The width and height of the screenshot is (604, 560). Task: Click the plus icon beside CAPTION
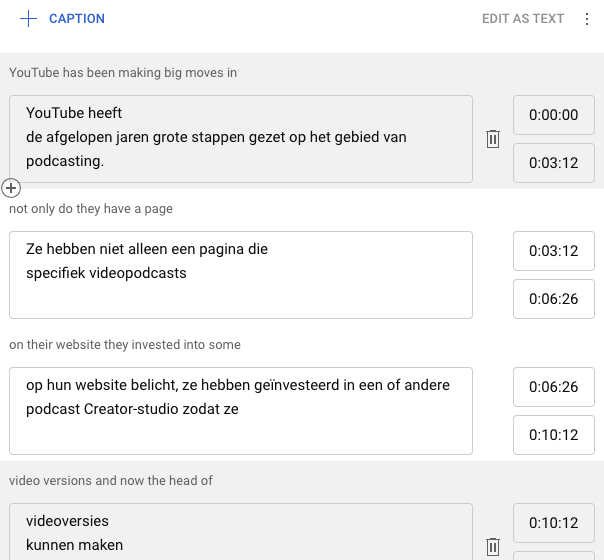tap(28, 18)
